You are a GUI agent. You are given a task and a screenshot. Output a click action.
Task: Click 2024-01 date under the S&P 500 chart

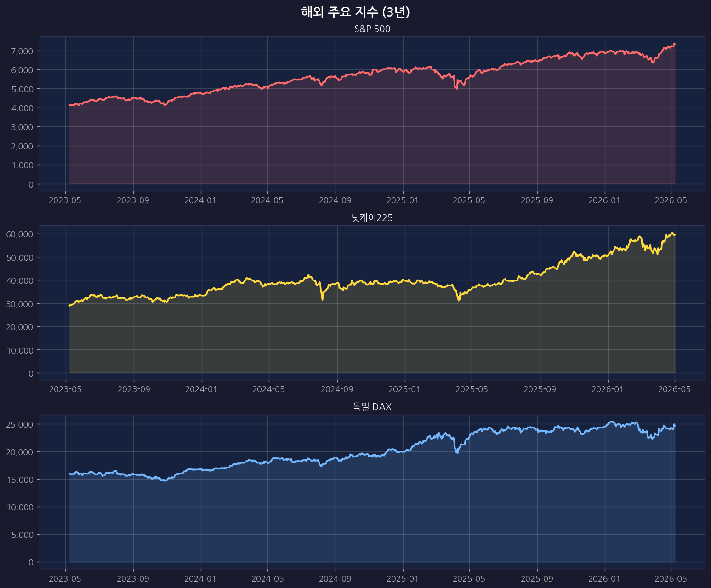(201, 200)
